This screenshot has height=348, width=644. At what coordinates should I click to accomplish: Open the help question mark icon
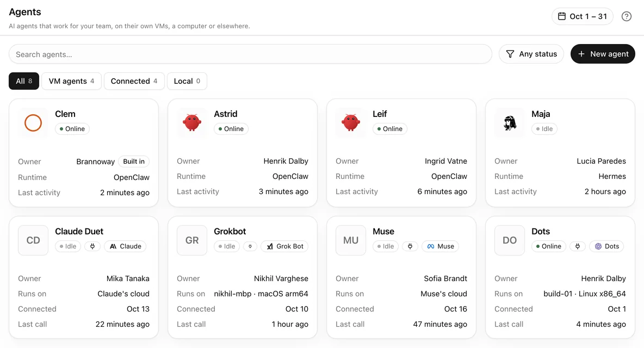(x=626, y=16)
